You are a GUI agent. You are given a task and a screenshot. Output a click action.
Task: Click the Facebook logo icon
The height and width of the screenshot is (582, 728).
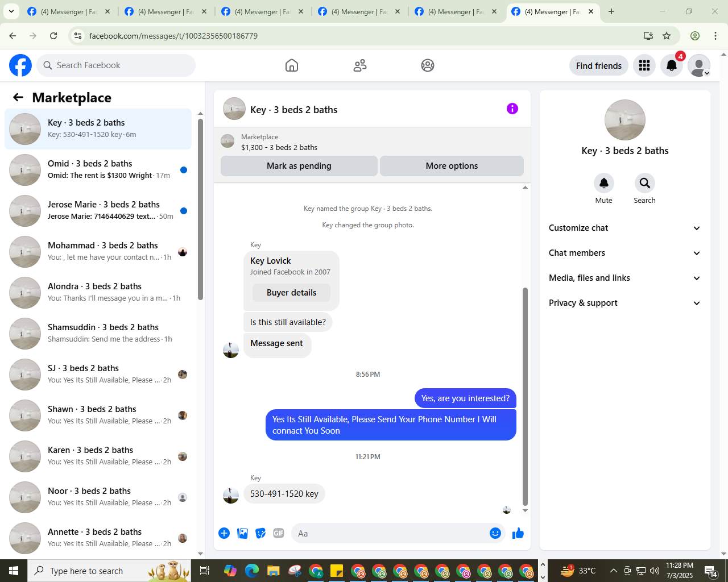(20, 65)
